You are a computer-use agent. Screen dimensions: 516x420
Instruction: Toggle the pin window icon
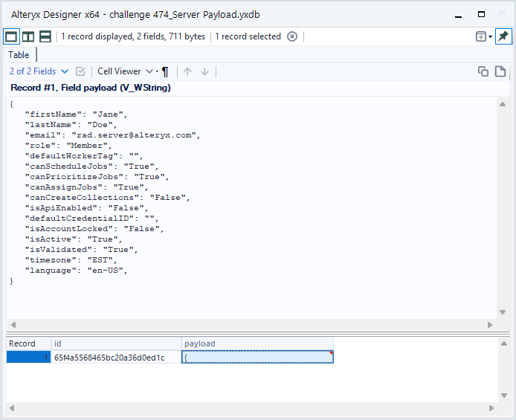(503, 36)
